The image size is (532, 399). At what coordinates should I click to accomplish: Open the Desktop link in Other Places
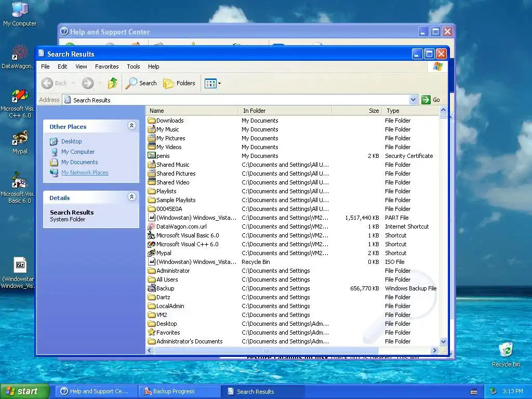pyautogui.click(x=72, y=141)
